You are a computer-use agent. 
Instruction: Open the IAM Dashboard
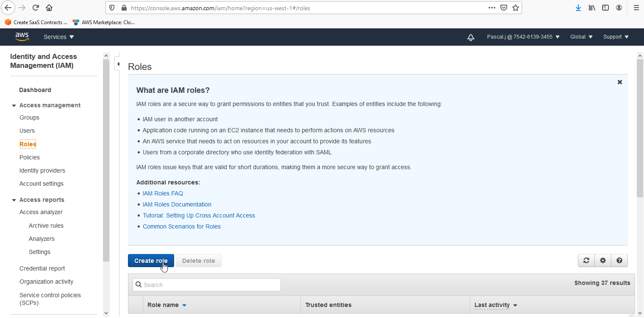tap(35, 90)
